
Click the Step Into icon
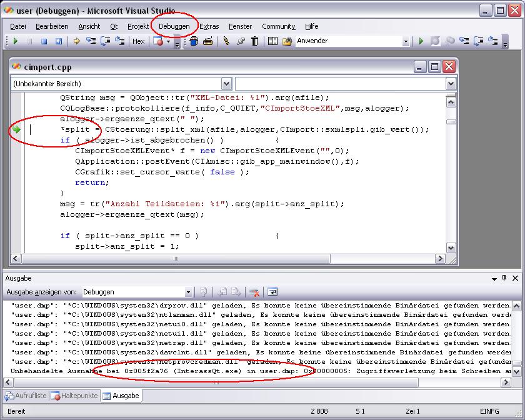coord(91,41)
